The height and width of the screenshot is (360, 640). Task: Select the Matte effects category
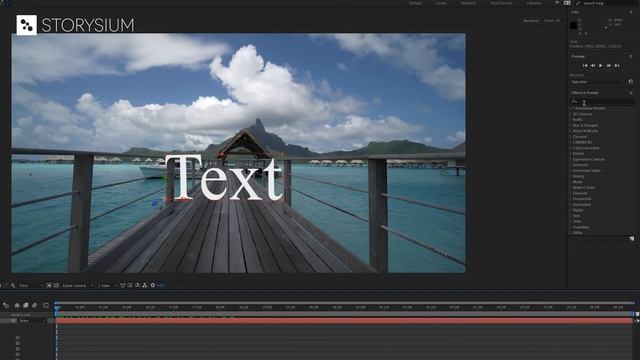[578, 182]
